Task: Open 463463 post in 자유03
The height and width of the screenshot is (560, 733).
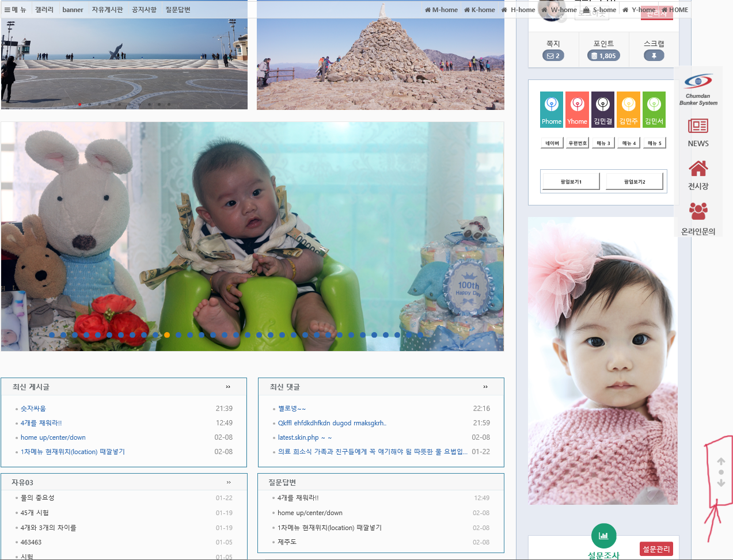Action: [x=31, y=542]
